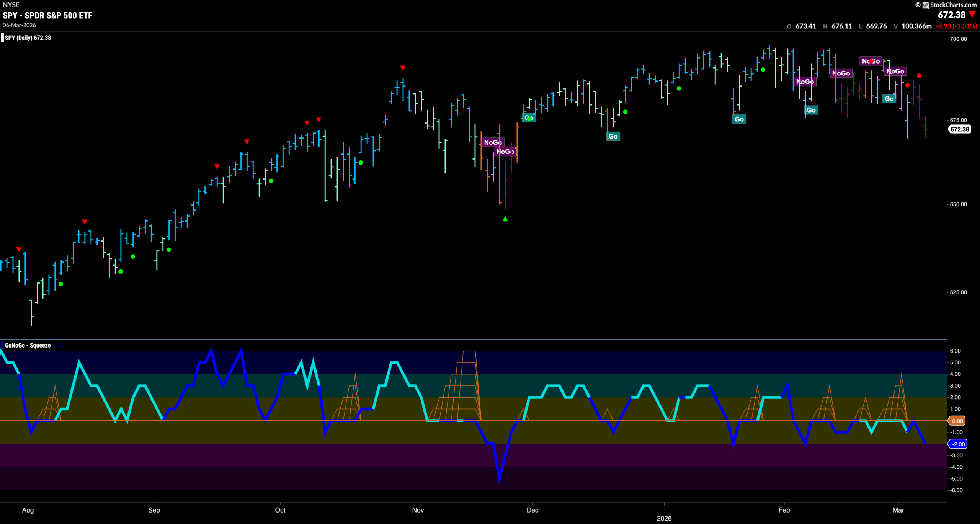The image size is (980, 524).
Task: Click the red down triangle at late October peak
Action: tap(403, 68)
